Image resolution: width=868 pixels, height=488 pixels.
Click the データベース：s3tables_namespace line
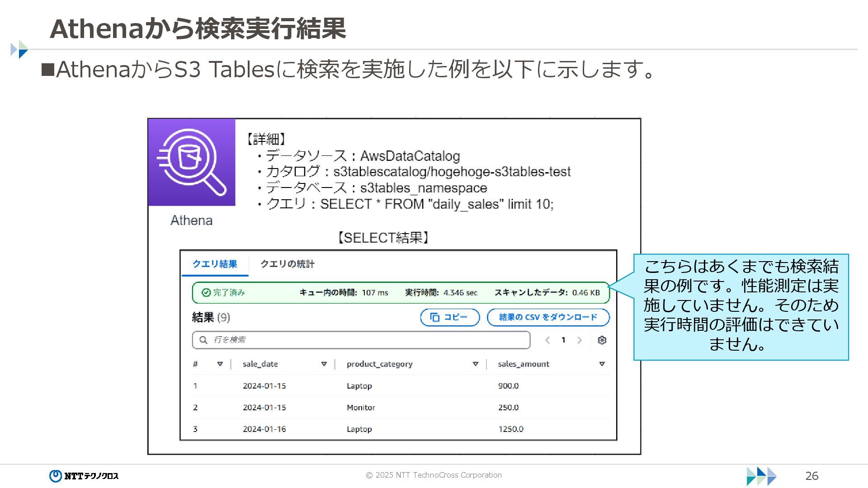[x=372, y=188]
